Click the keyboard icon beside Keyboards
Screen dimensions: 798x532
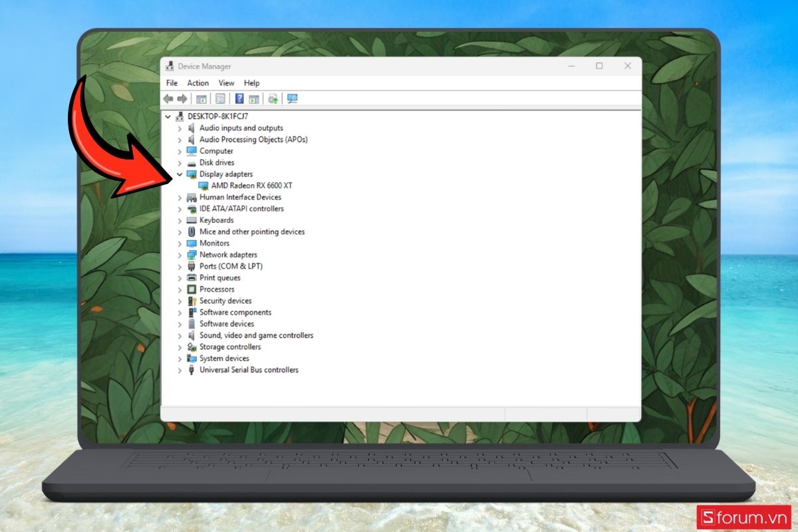(192, 220)
